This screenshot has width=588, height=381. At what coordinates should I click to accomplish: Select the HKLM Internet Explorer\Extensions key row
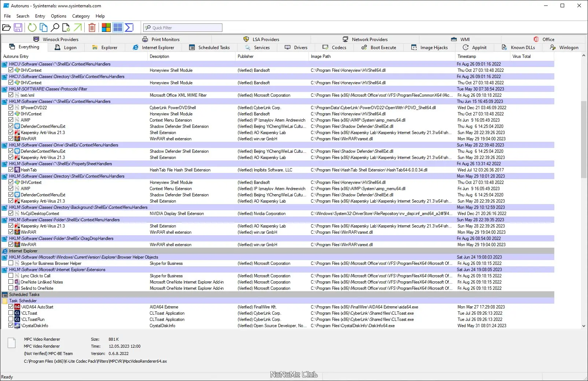pyautogui.click(x=278, y=270)
